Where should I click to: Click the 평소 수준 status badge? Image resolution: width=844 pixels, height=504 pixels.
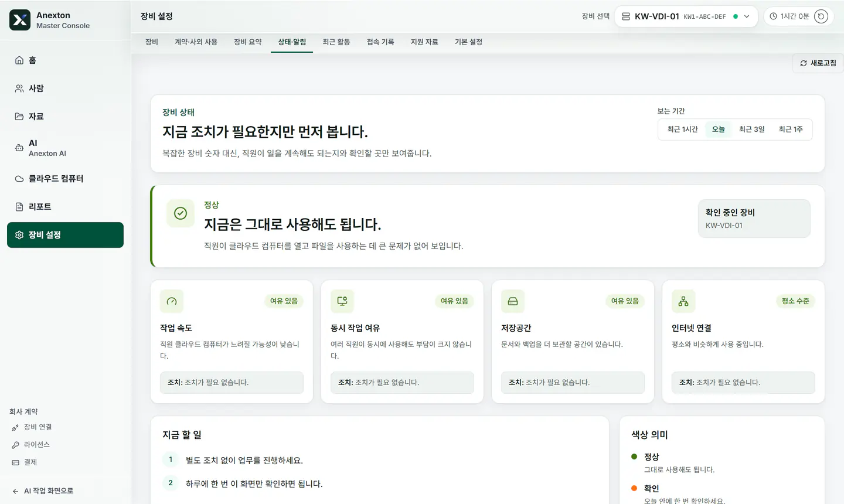pos(795,301)
